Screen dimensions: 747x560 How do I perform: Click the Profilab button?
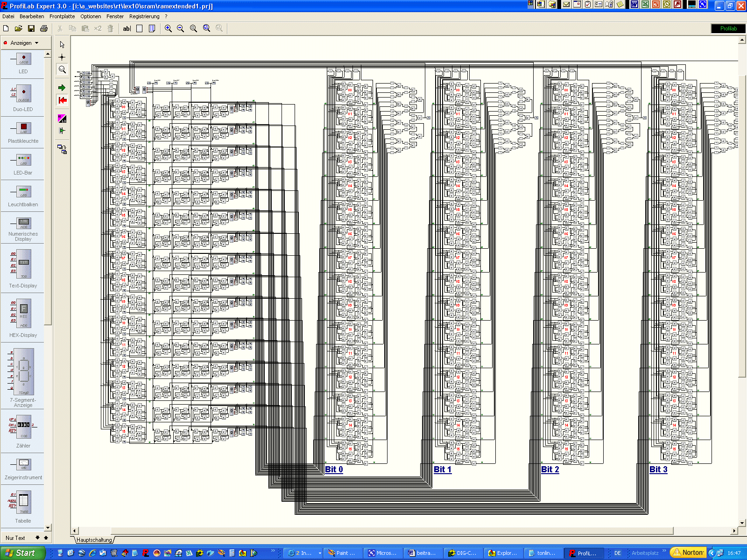(728, 28)
